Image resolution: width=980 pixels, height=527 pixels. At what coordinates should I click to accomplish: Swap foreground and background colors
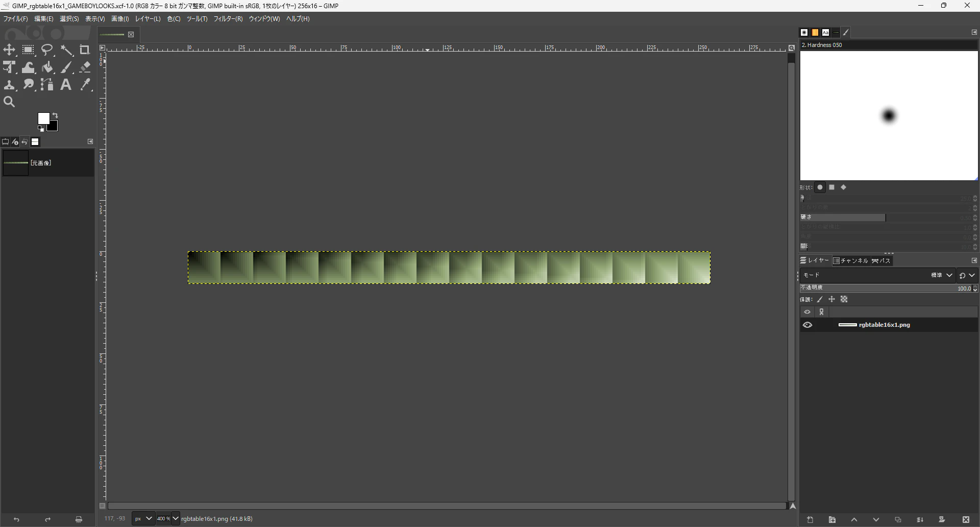pyautogui.click(x=55, y=115)
